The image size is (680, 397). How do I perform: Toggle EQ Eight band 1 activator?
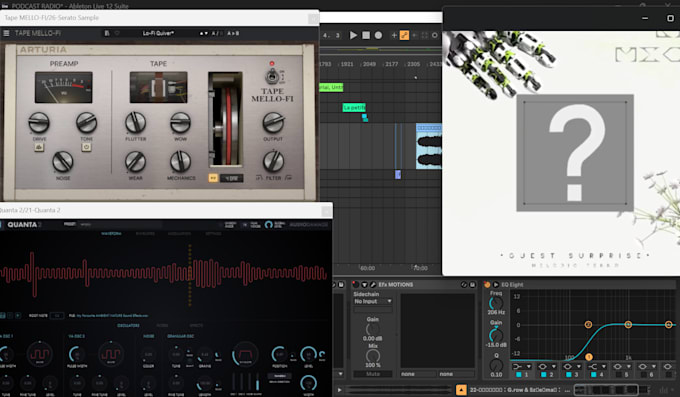[x=518, y=374]
